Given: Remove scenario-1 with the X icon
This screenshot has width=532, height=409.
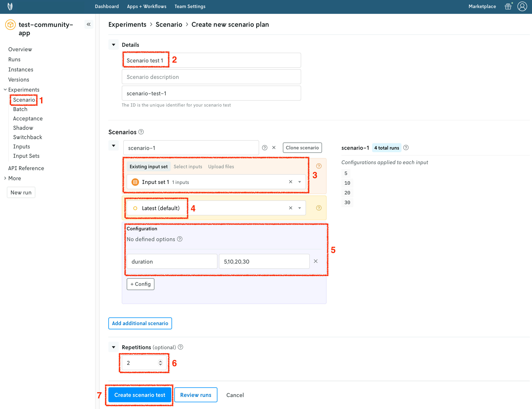Looking at the screenshot, I should coord(274,148).
